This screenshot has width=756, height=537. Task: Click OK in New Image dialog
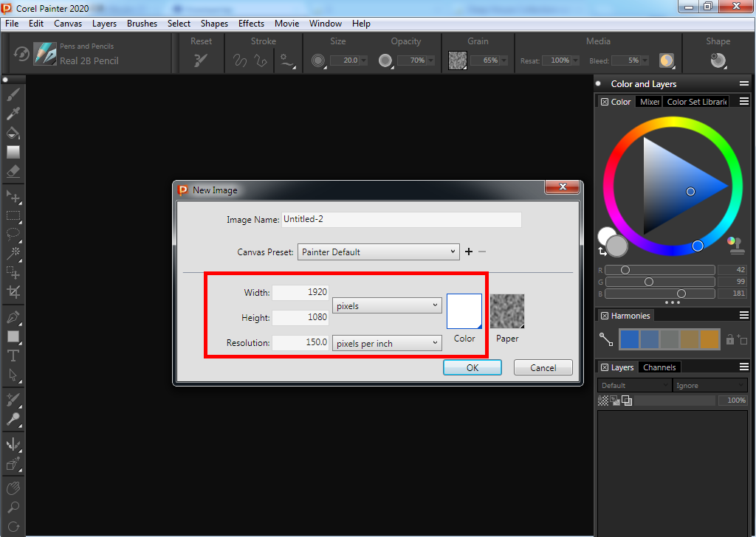(x=472, y=367)
